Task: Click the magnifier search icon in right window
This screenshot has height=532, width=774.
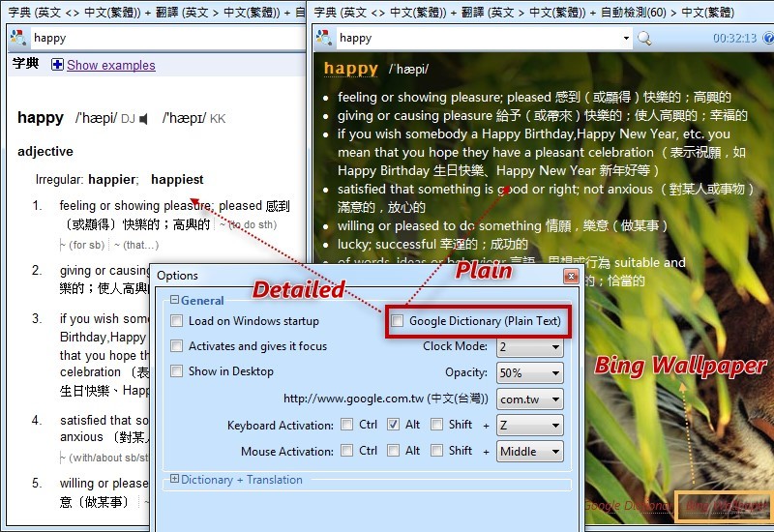Action: coord(644,39)
